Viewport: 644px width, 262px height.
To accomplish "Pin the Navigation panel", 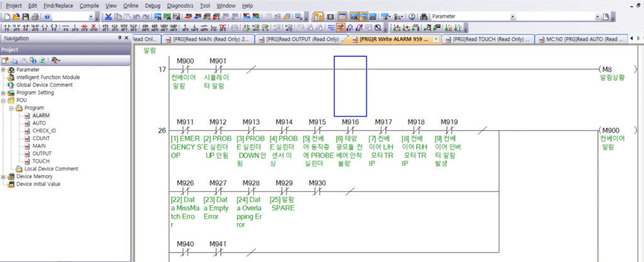I will [x=119, y=38].
